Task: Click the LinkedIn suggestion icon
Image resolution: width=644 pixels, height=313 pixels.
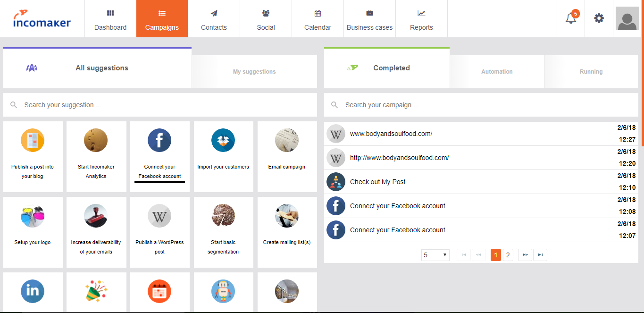Action: pyautogui.click(x=33, y=291)
